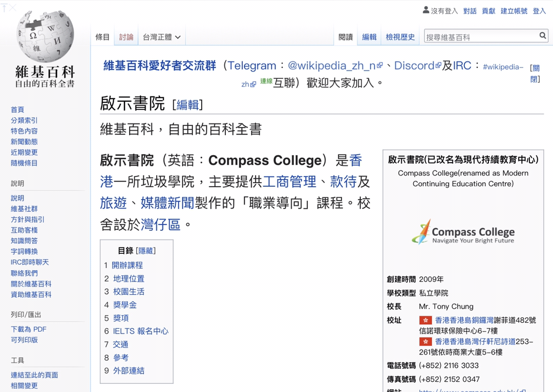Click sidebar link 特色內容

(24, 131)
